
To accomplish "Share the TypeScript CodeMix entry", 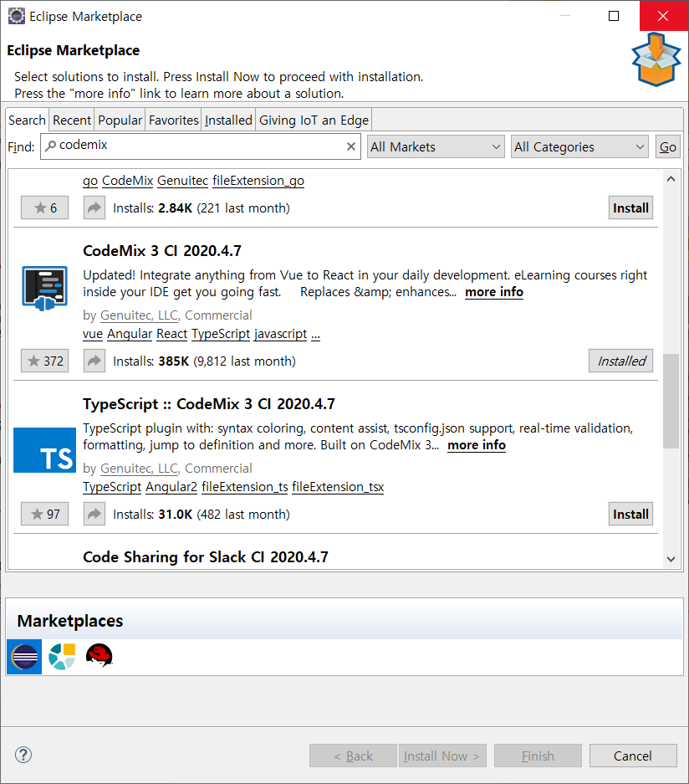I will click(94, 514).
